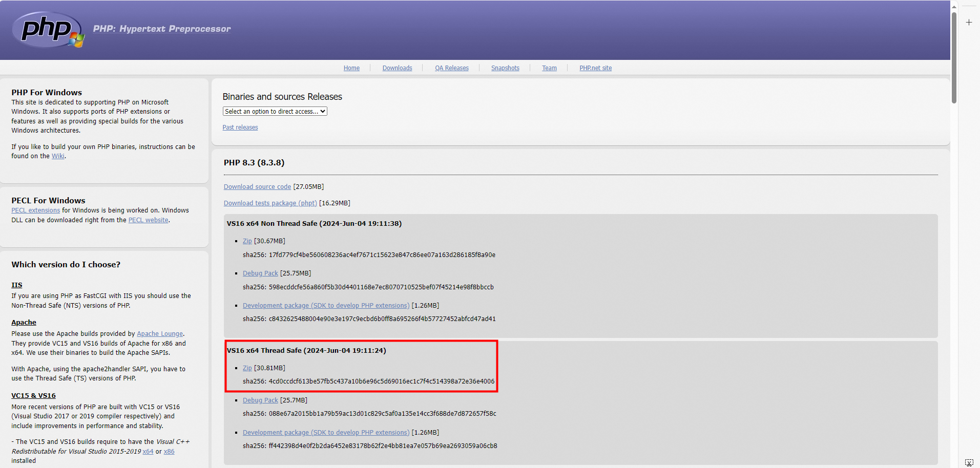Open Non Thread Safe Development package link
Screen dimensions: 980x468
point(326,306)
